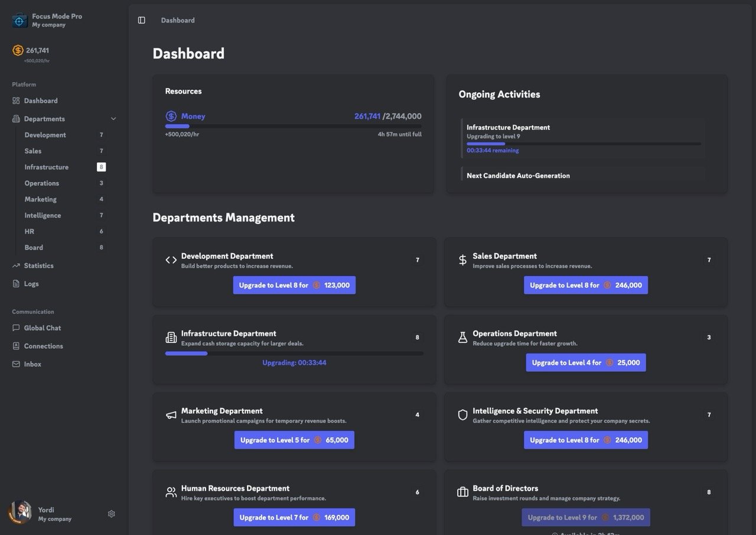
Task: Click the Intelligence shield icon
Action: (462, 415)
